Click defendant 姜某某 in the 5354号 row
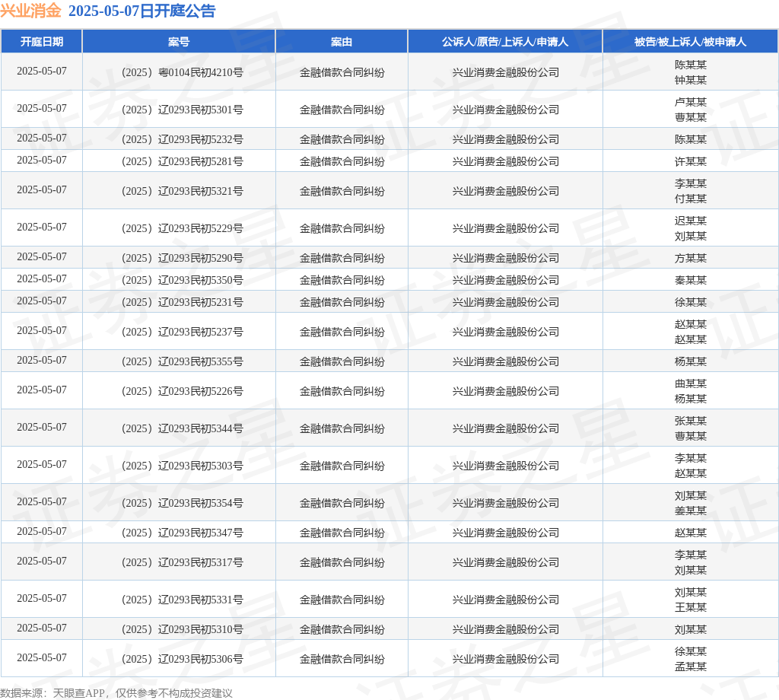The width and height of the screenshot is (779, 700). tap(691, 511)
